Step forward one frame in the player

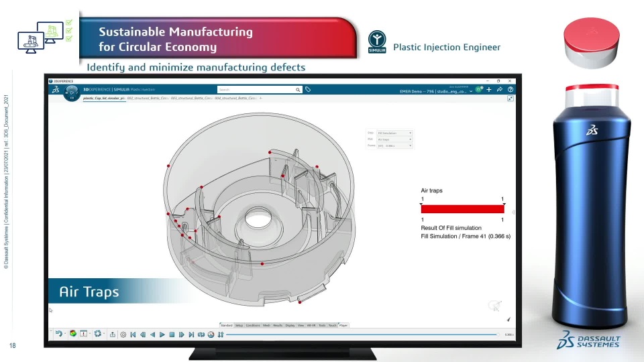pyautogui.click(x=182, y=335)
